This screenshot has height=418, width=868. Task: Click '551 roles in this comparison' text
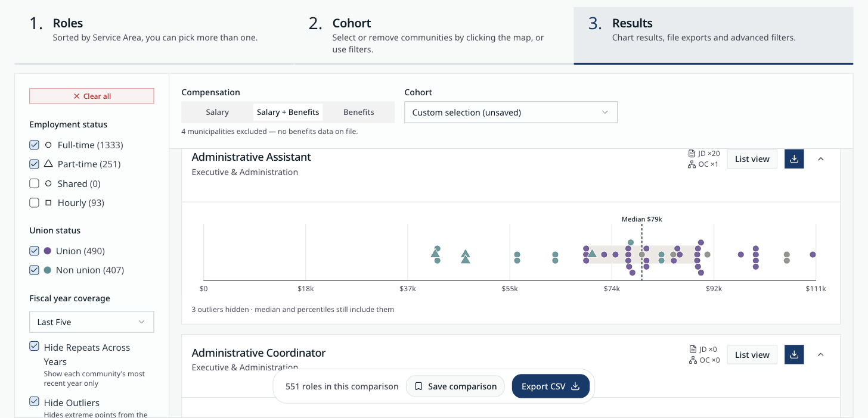pyautogui.click(x=342, y=386)
